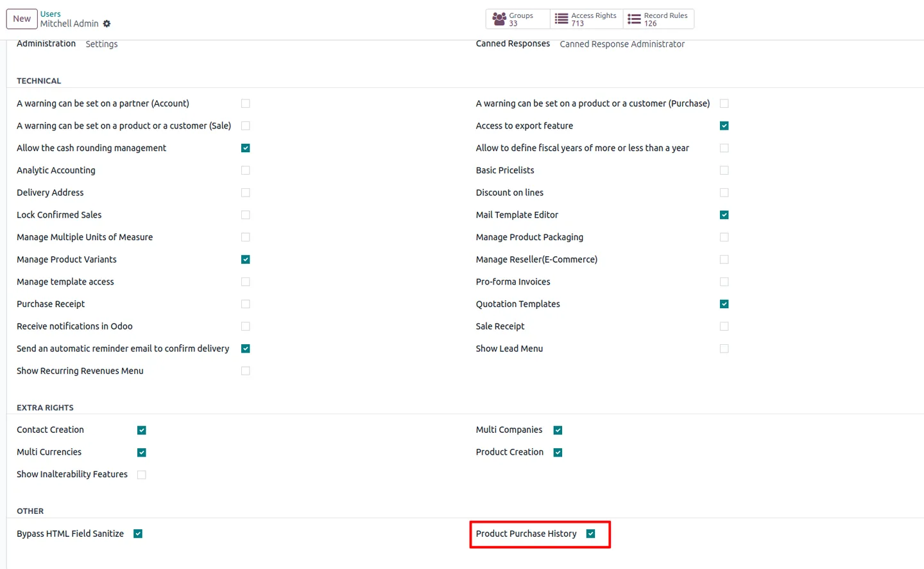The image size is (924, 569).
Task: Enable Purchase Receipt checkbox
Action: click(246, 304)
